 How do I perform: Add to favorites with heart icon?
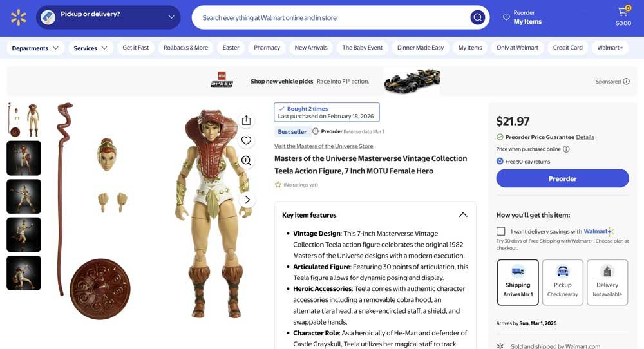click(246, 140)
